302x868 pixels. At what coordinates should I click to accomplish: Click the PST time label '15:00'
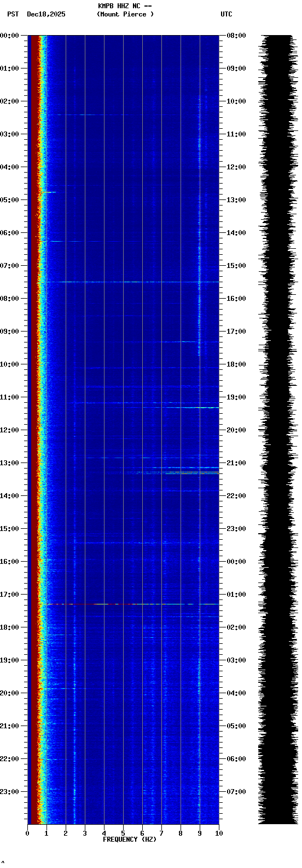(9, 529)
